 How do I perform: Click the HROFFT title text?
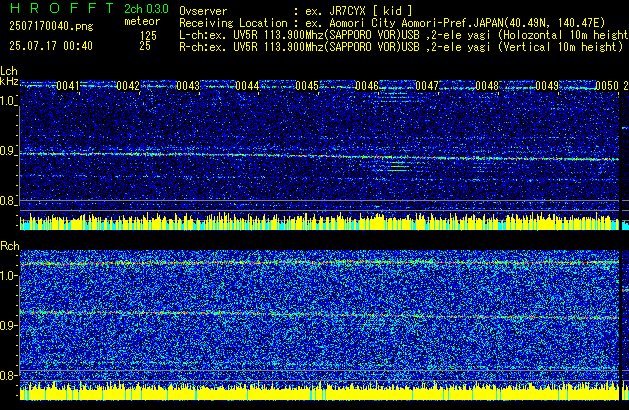[x=62, y=8]
